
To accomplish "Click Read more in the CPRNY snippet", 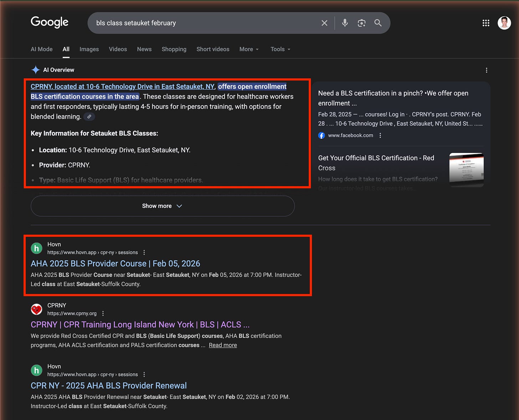I will (222, 345).
